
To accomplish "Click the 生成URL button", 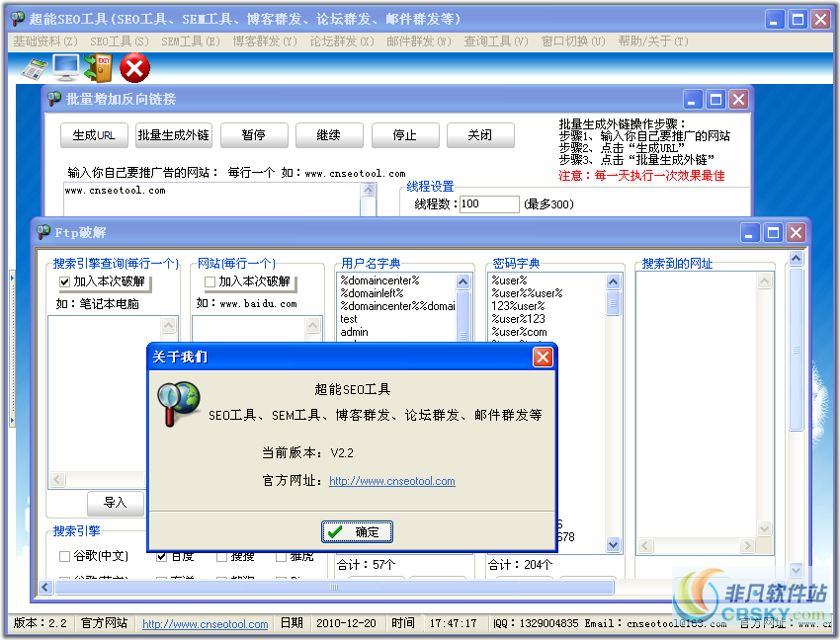I will click(94, 135).
